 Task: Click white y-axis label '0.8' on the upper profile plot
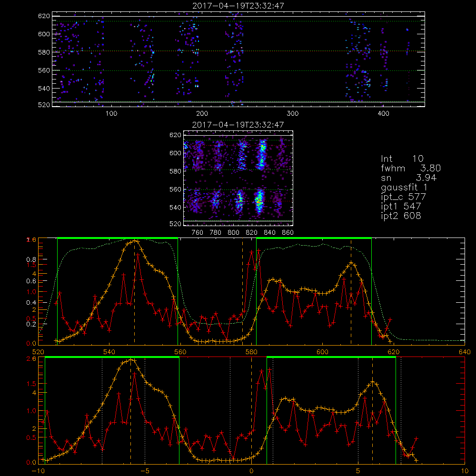(x=32, y=259)
